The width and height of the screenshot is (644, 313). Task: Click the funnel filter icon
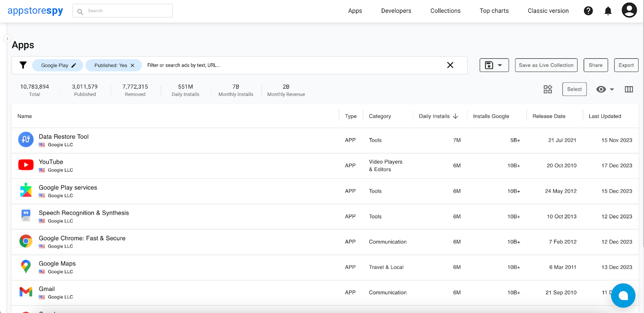pos(23,65)
